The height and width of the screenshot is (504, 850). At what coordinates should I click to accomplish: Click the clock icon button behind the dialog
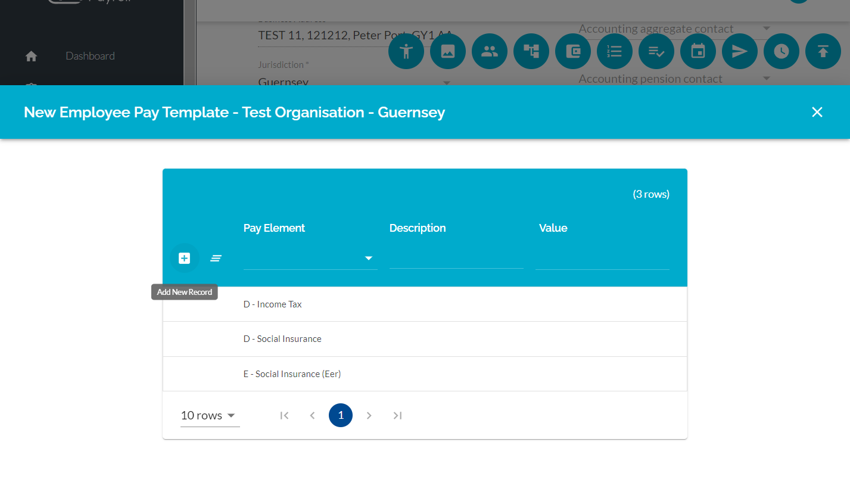781,51
